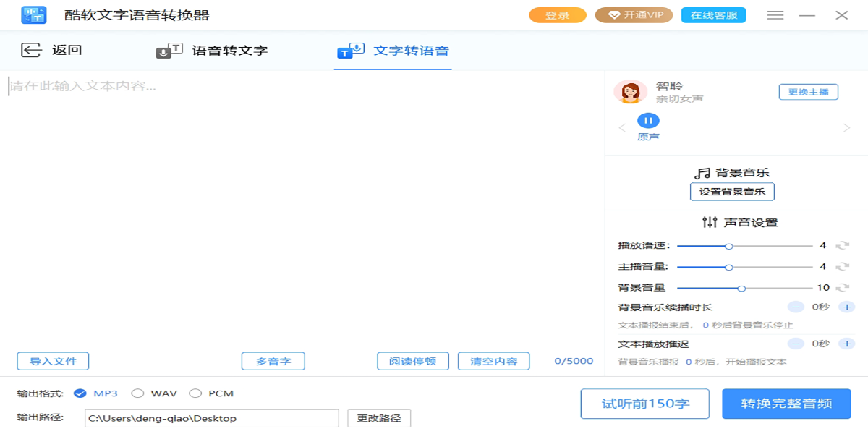
Task: Increase 背景音乐续播时长 with plus button
Action: pyautogui.click(x=846, y=307)
